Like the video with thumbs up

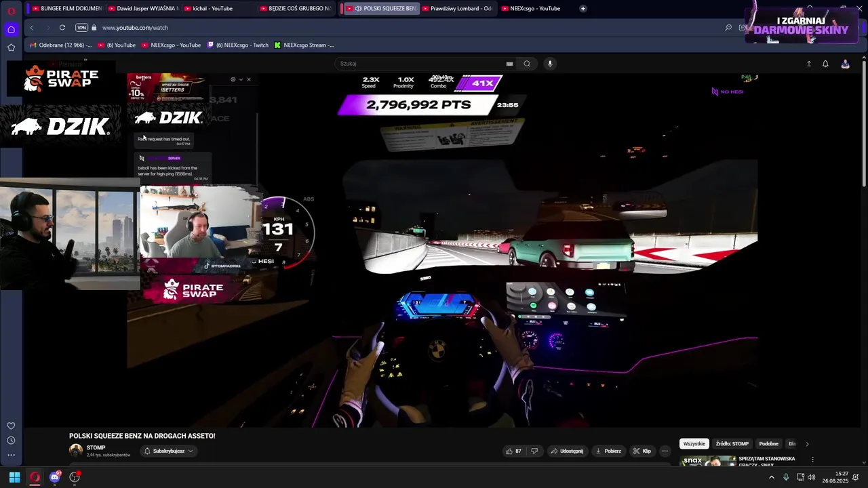pos(513,451)
